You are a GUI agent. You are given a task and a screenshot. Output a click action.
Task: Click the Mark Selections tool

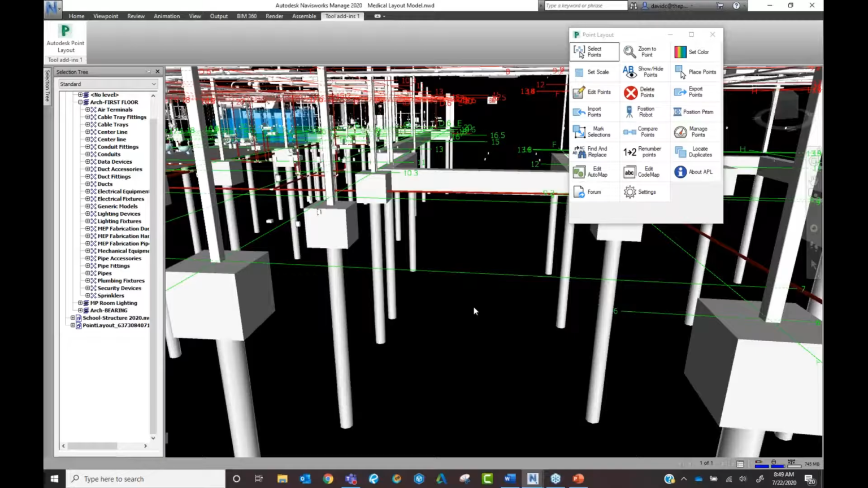point(592,132)
